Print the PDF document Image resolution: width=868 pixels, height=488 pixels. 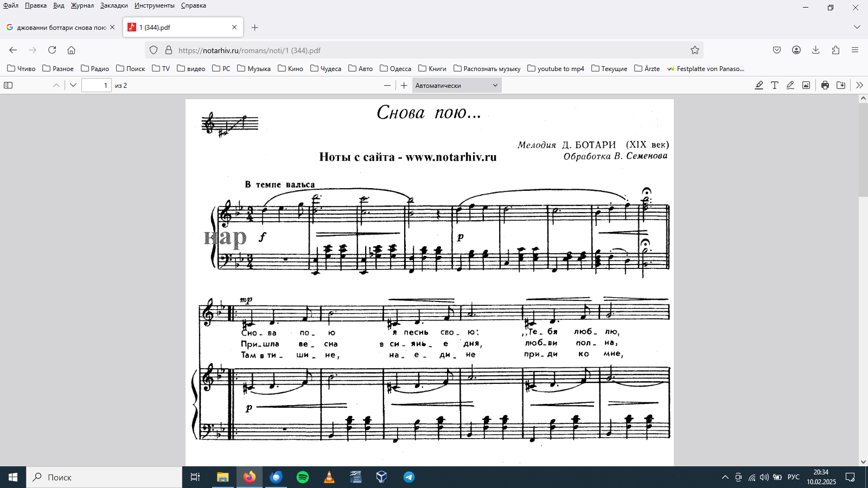coord(825,85)
